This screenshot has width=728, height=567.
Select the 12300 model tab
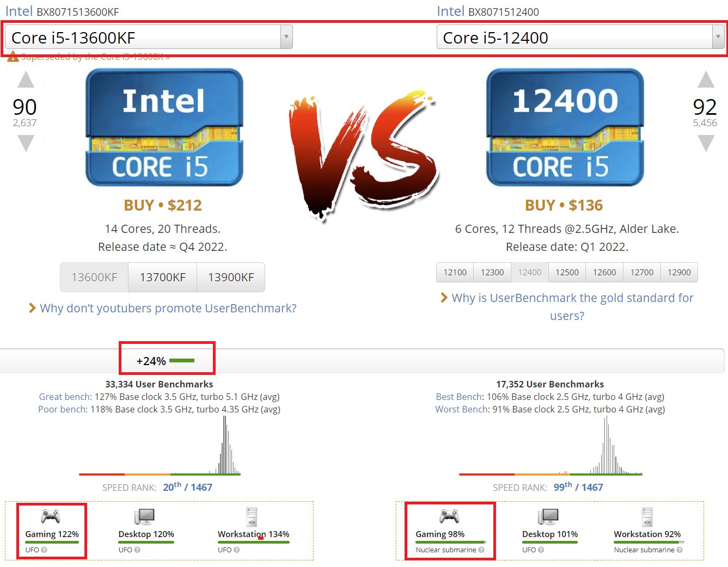pyautogui.click(x=492, y=273)
